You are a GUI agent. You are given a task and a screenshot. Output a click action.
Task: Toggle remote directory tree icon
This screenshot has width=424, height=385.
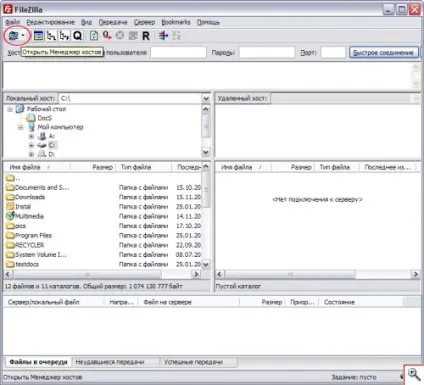click(64, 36)
